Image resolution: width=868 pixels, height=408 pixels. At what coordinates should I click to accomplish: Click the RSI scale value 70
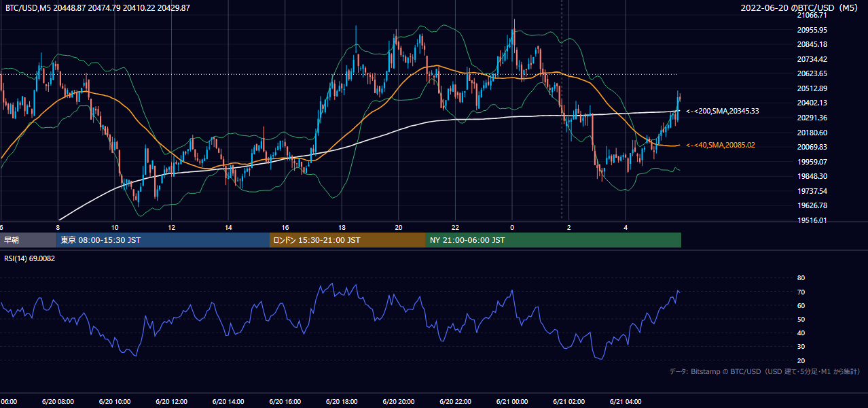tap(801, 292)
